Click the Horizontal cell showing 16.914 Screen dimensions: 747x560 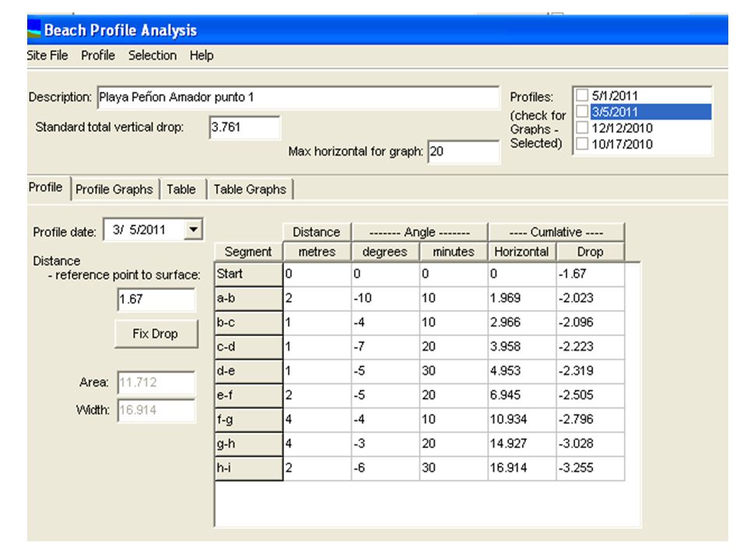coord(522,468)
